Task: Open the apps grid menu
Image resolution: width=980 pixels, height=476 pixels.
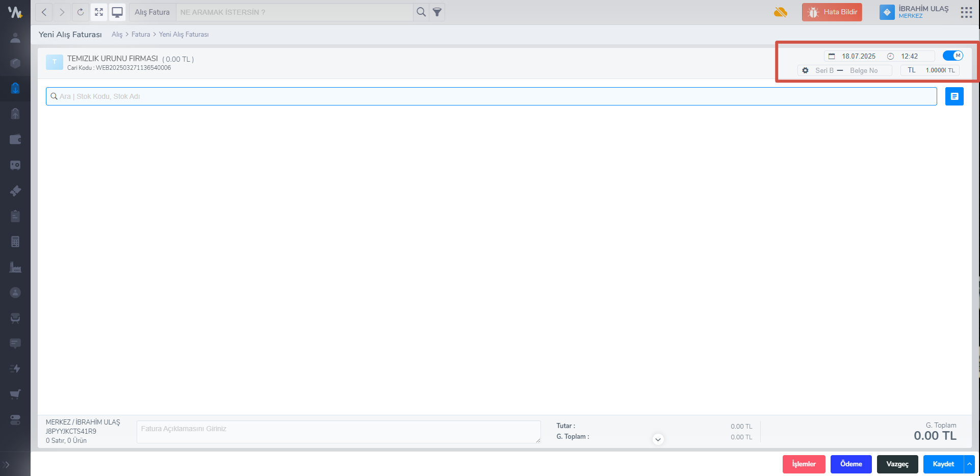Action: click(x=966, y=12)
